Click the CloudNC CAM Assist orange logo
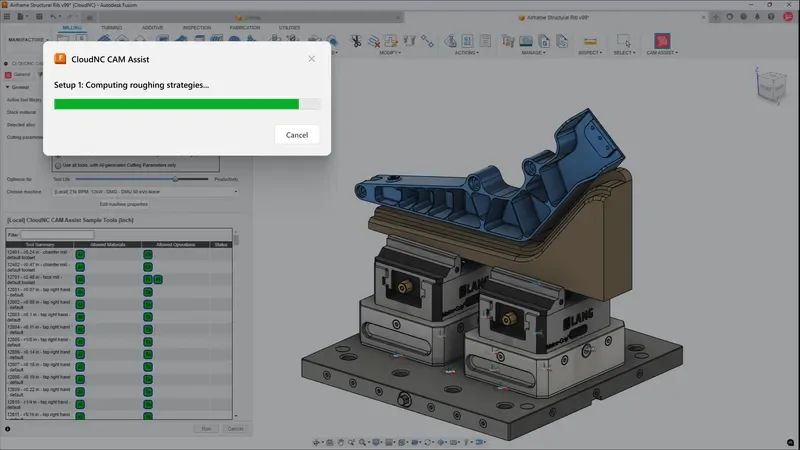Image resolution: width=800 pixels, height=450 pixels. click(x=60, y=59)
